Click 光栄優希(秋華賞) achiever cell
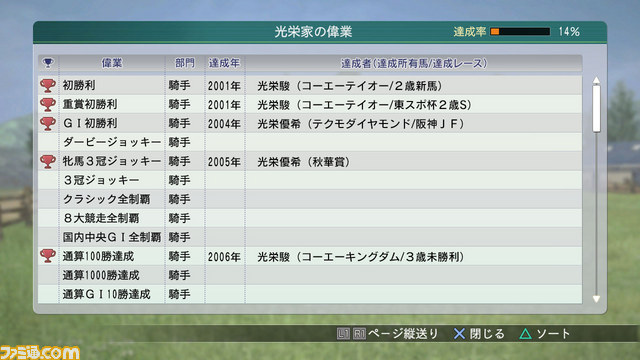This screenshot has height=360, width=640. (304, 162)
